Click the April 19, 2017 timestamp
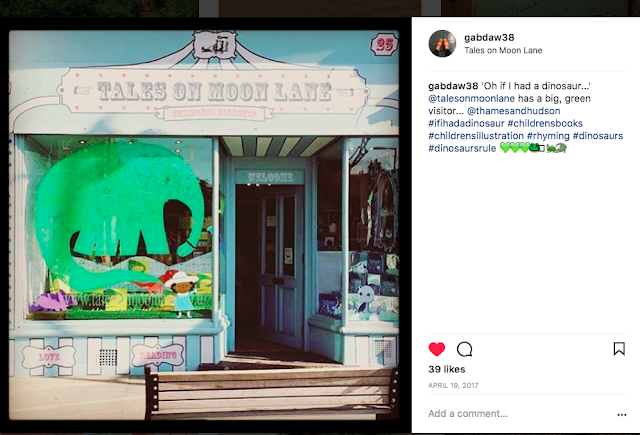The image size is (640, 435). [453, 385]
